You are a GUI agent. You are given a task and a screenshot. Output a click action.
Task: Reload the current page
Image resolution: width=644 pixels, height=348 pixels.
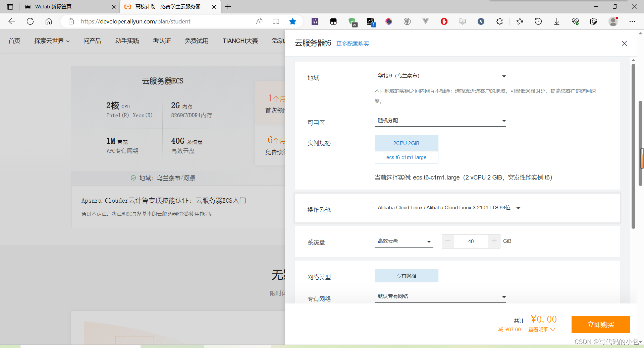point(30,21)
